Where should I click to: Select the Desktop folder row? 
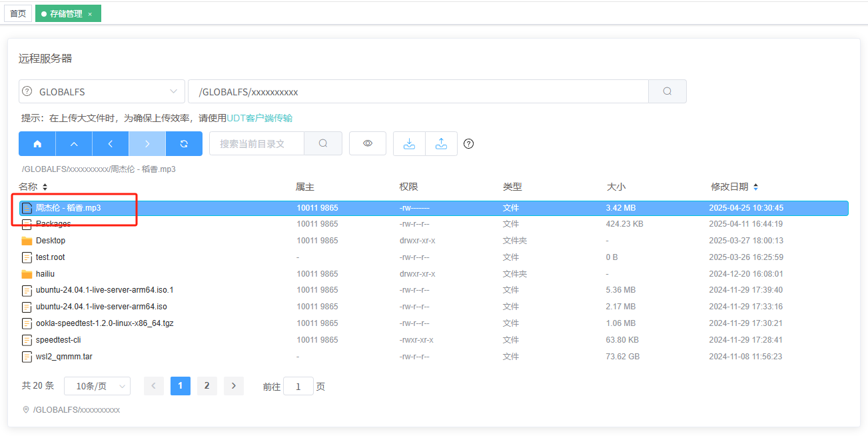[51, 241]
